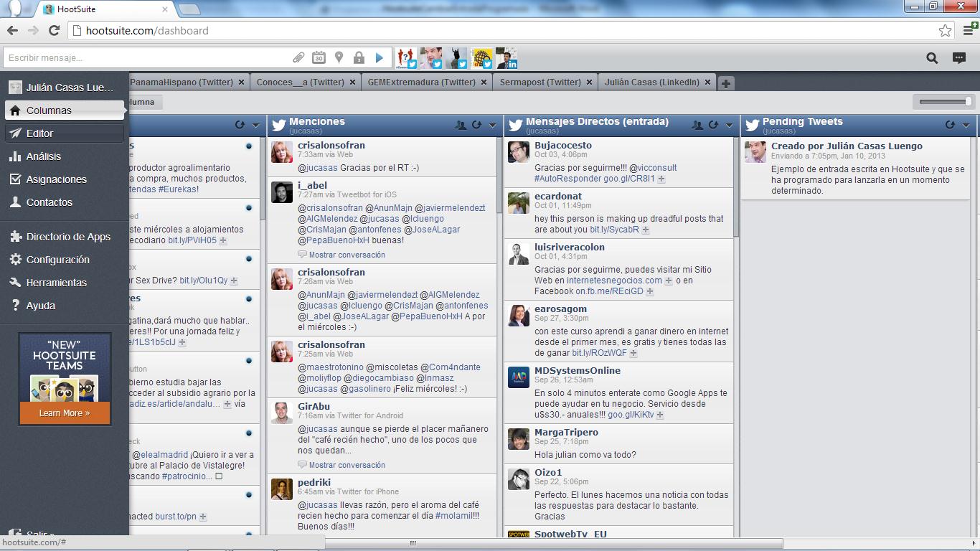Add a new tab with plus icon
Viewport: 980px width, 551px height.
[x=726, y=83]
